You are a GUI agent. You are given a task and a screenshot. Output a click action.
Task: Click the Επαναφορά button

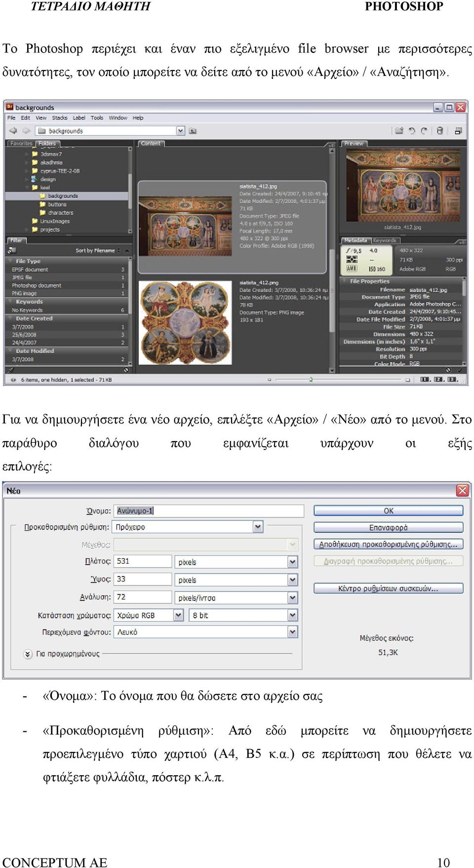[389, 528]
